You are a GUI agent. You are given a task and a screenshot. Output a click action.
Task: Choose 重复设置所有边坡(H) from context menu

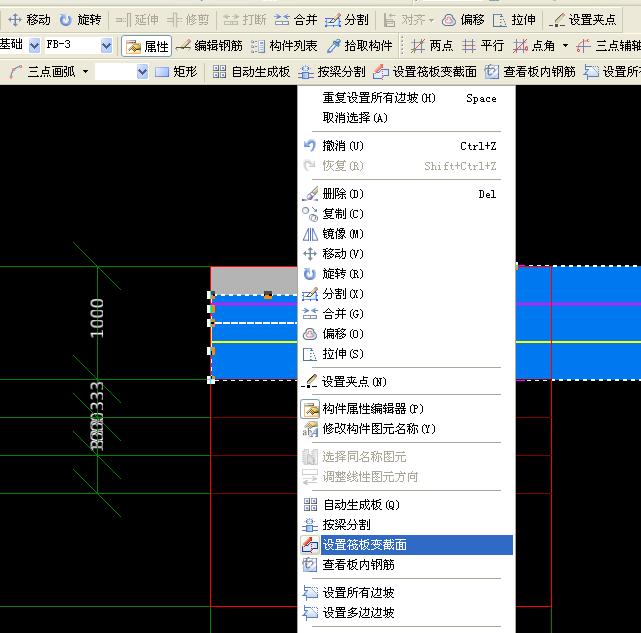(407, 98)
